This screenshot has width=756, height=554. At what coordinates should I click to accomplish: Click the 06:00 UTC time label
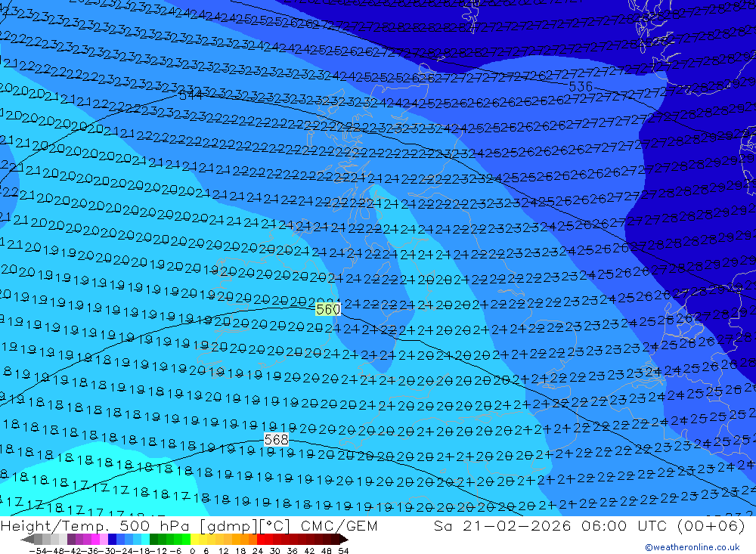624,525
